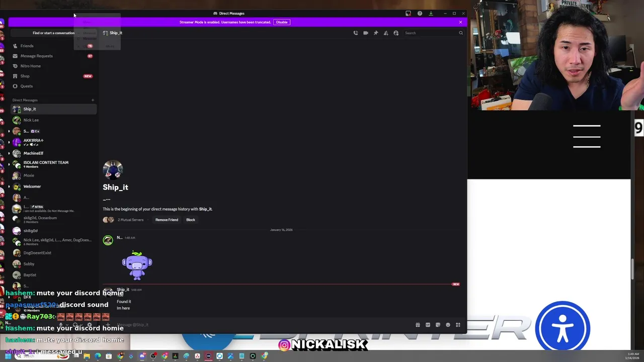Open Windows Start menu
This screenshot has height=362, width=644.
coord(8,356)
